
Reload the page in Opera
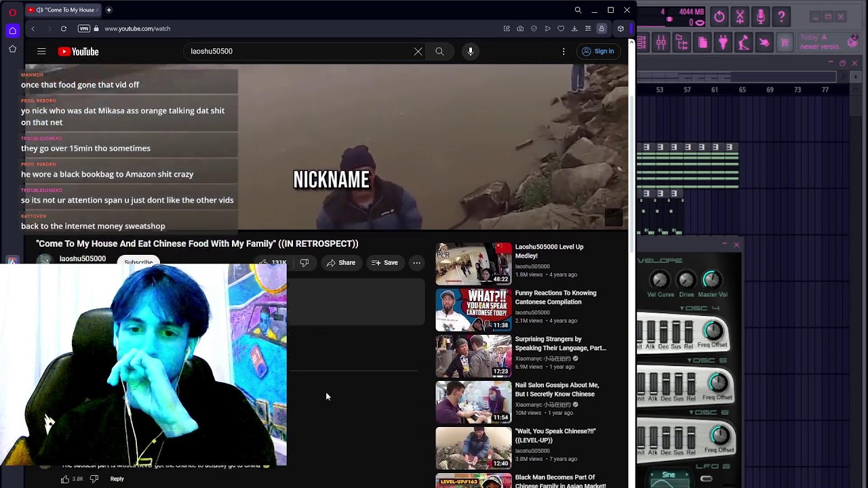[x=64, y=28]
